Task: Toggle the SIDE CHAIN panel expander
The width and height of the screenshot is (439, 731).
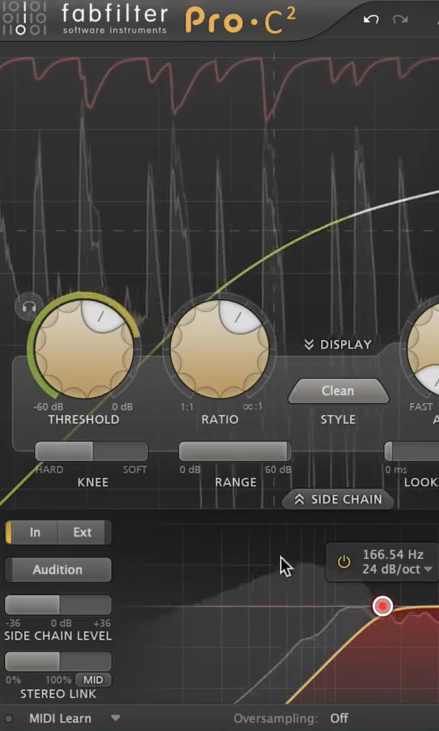Action: 338,499
